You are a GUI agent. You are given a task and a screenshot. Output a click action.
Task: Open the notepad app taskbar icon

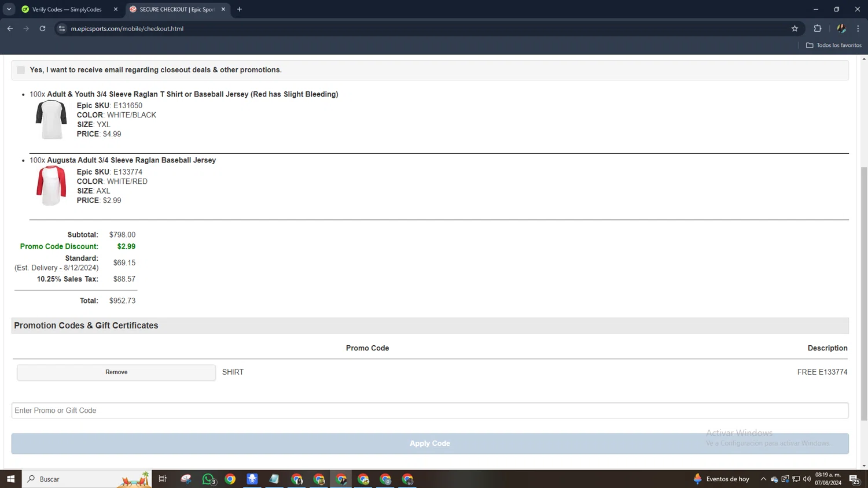[274, 479]
